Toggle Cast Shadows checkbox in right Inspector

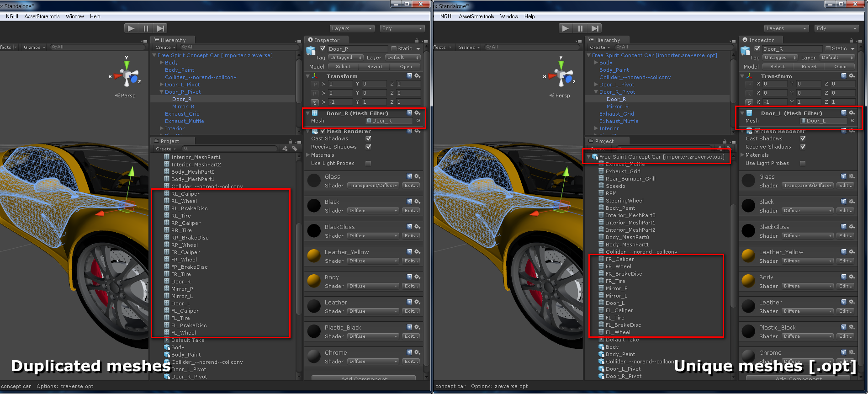point(803,138)
